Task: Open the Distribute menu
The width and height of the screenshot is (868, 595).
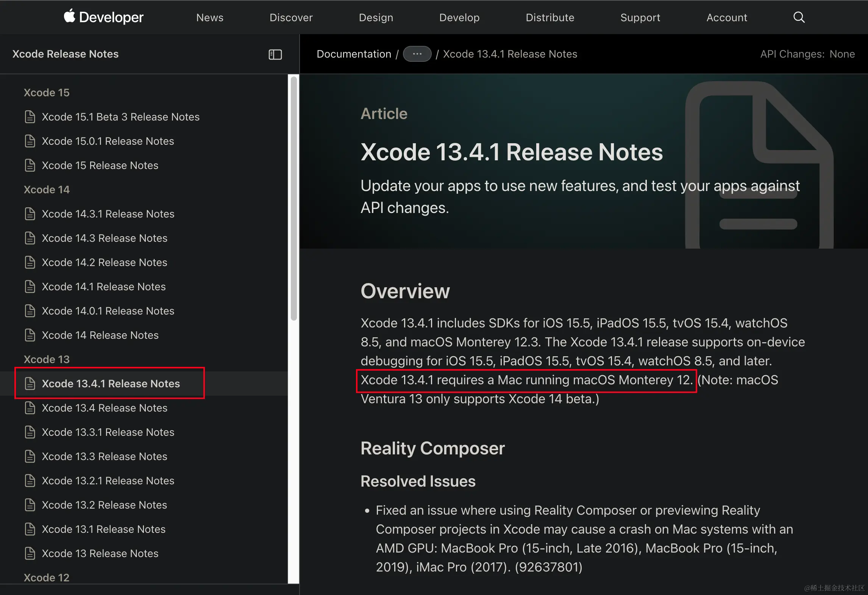Action: (550, 17)
